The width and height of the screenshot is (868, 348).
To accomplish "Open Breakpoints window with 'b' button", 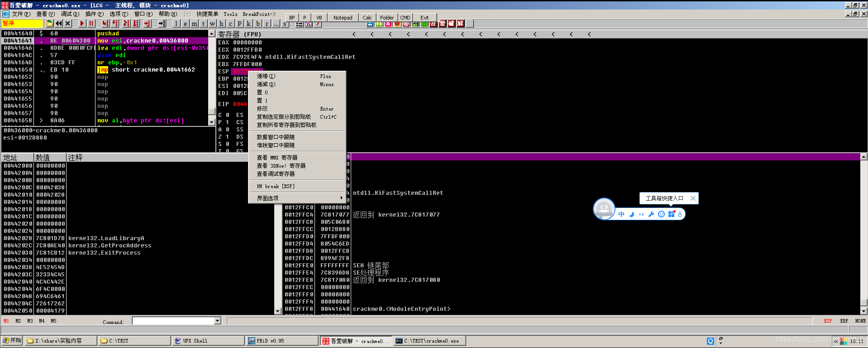I will [258, 24].
